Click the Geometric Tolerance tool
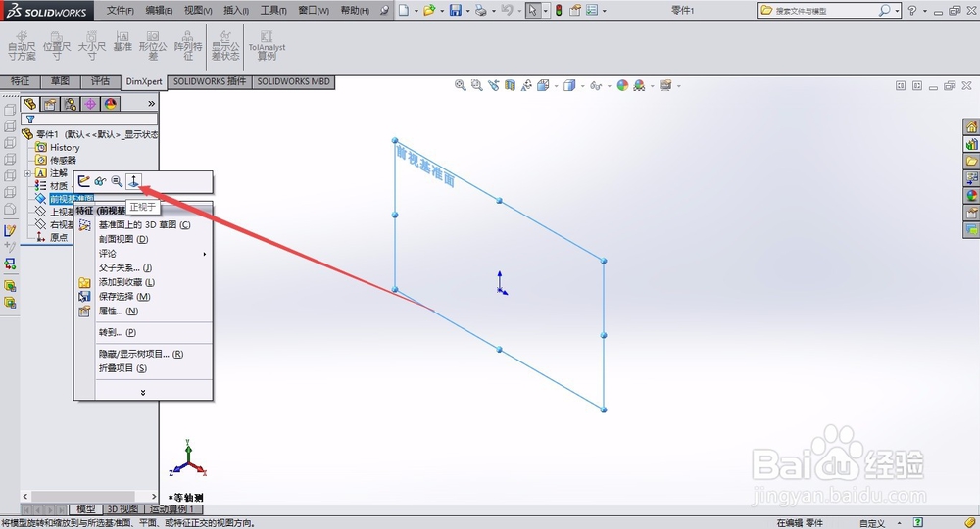The width and height of the screenshot is (980, 529). point(153,46)
